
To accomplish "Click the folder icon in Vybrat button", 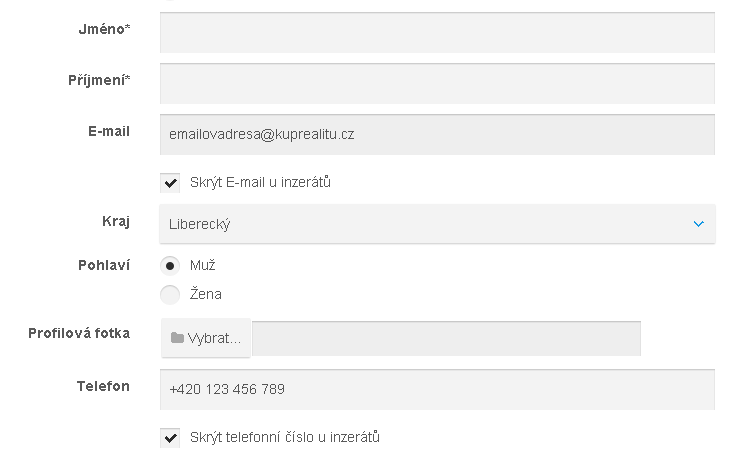I will [177, 338].
